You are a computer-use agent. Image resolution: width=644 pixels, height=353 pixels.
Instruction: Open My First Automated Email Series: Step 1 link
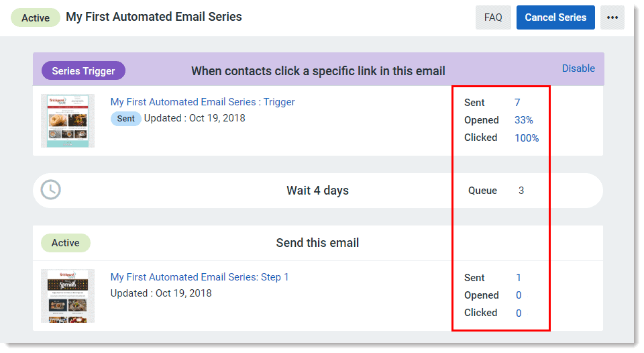click(199, 277)
